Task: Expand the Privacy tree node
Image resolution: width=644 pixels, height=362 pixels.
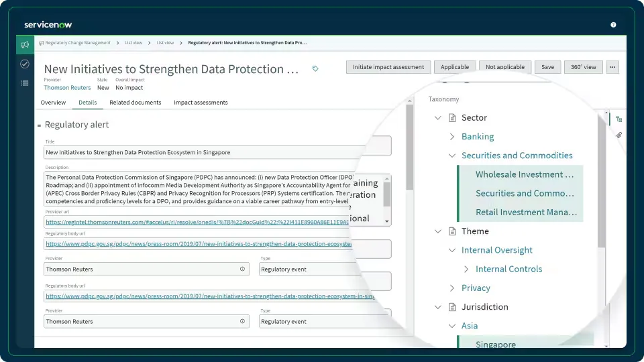Action: (x=452, y=288)
